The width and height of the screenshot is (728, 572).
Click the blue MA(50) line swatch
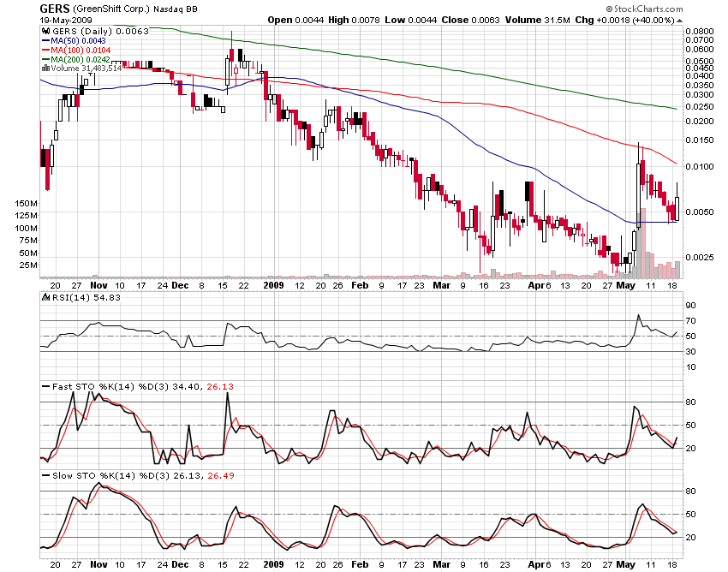tap(46, 41)
